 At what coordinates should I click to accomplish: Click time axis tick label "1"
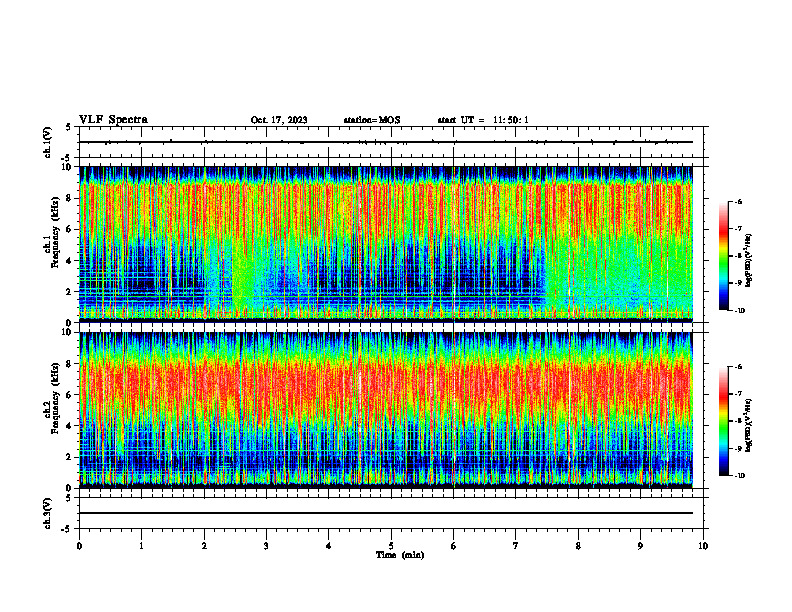[x=141, y=546]
